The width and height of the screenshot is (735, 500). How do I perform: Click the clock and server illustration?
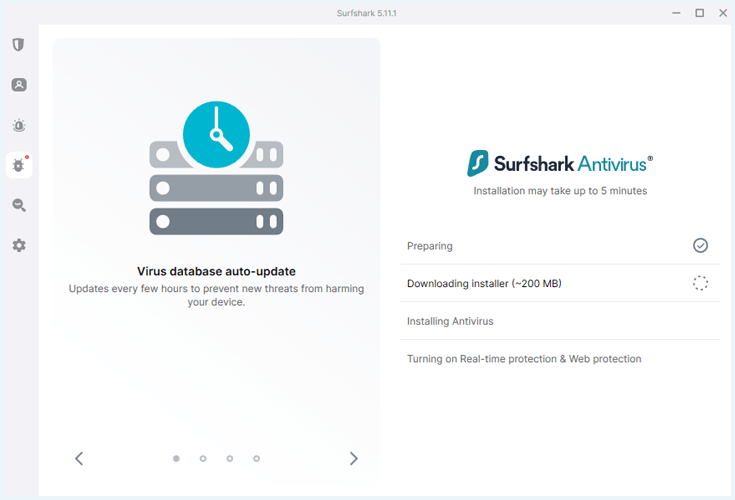pos(216,168)
